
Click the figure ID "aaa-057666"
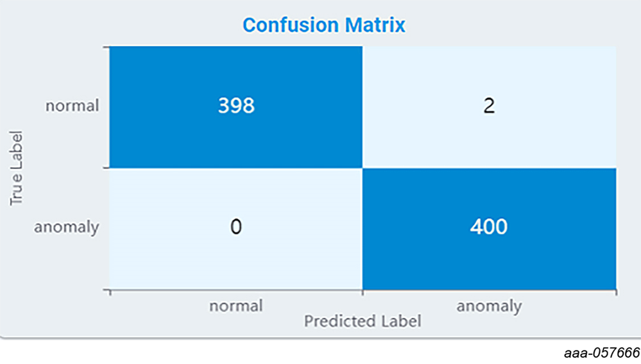[602, 352]
